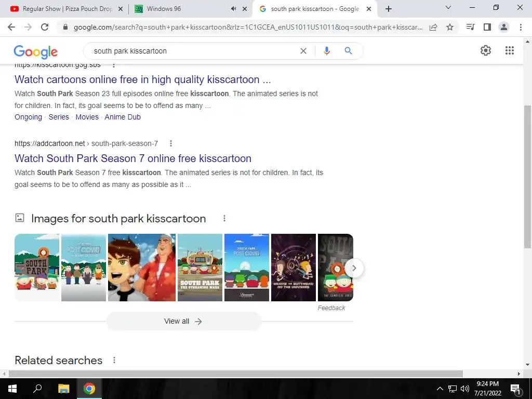Go back to the previous page

[11, 27]
